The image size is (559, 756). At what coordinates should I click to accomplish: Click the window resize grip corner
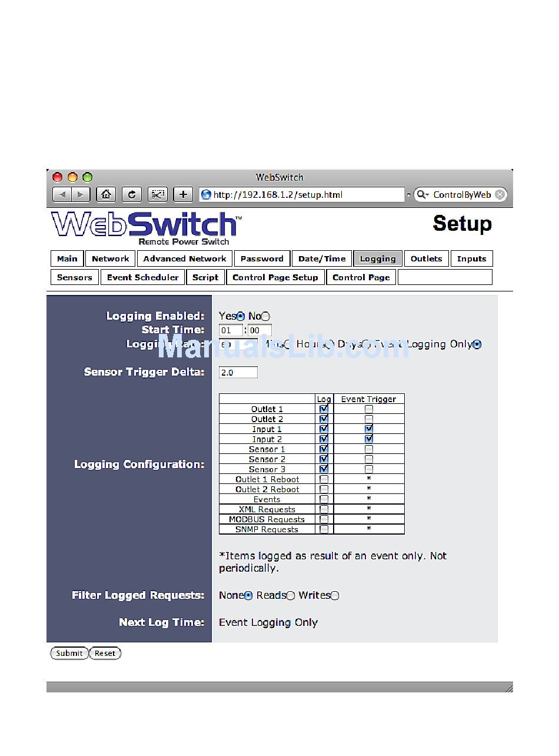(x=508, y=688)
